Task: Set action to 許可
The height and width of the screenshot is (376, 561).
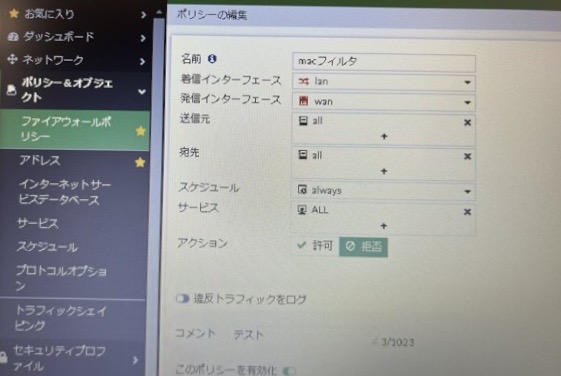Action: tap(315, 246)
